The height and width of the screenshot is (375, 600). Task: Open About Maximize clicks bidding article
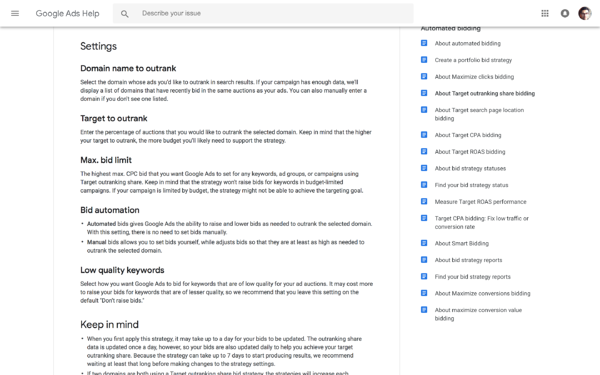[474, 77]
